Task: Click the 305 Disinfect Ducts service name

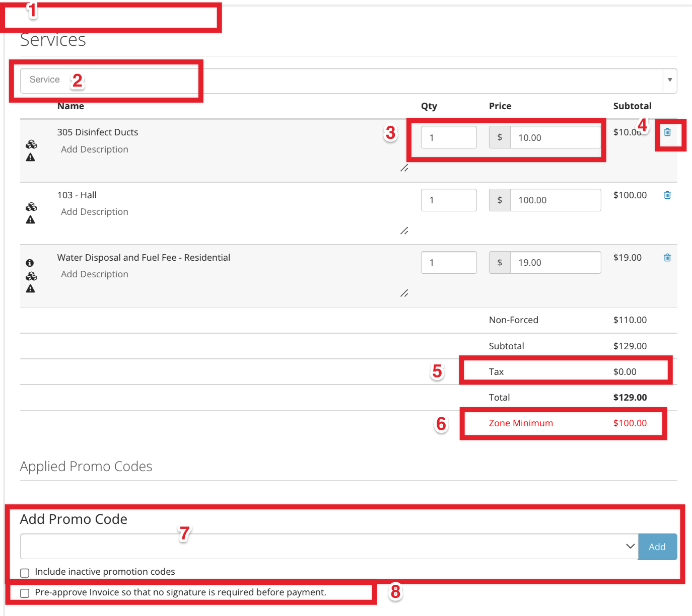Action: (98, 132)
